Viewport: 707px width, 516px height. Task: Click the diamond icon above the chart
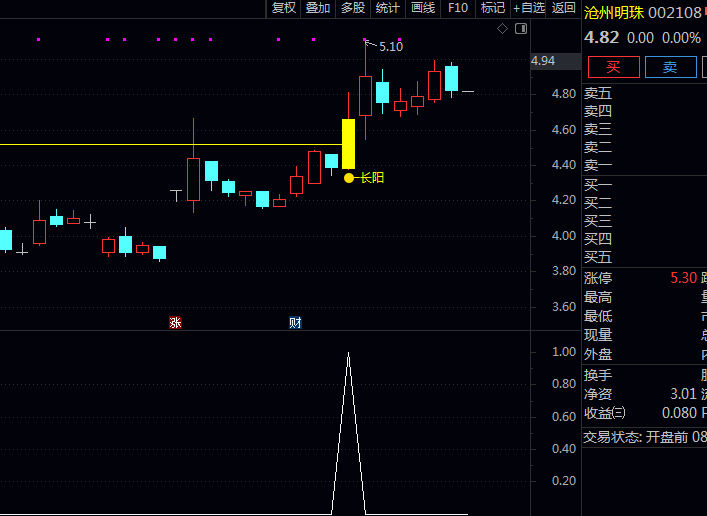[502, 29]
